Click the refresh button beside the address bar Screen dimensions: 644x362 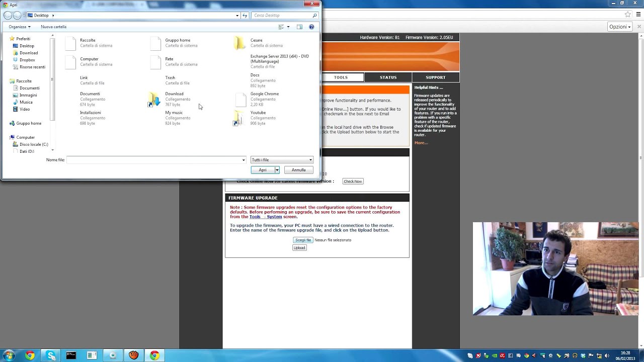click(x=245, y=16)
